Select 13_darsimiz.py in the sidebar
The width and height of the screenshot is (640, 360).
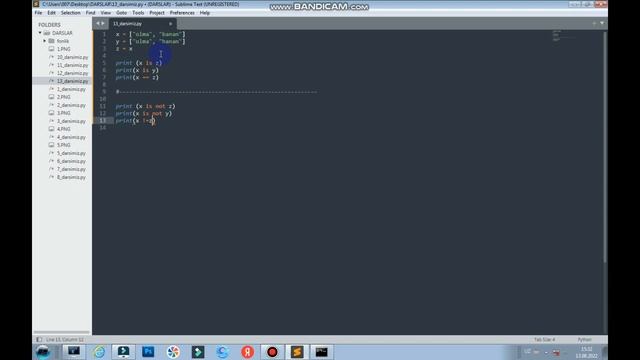(x=72, y=81)
